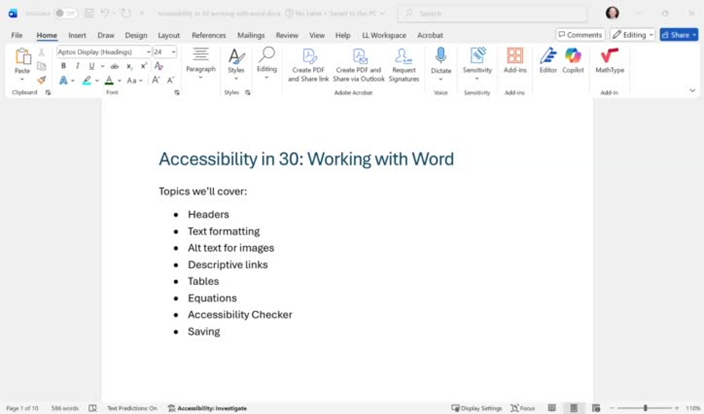Click the Save icon in title bar
The height and width of the screenshot is (414, 704).
(89, 13)
